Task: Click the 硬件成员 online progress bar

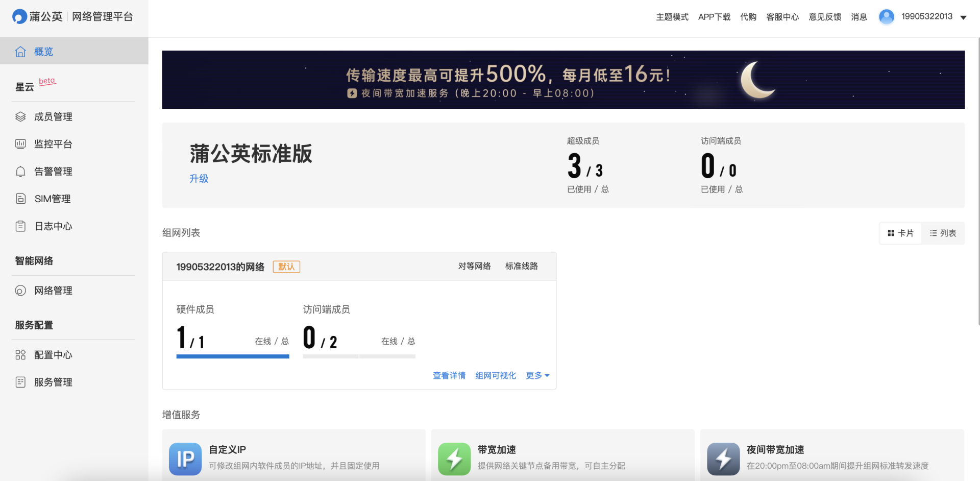Action: tap(233, 356)
